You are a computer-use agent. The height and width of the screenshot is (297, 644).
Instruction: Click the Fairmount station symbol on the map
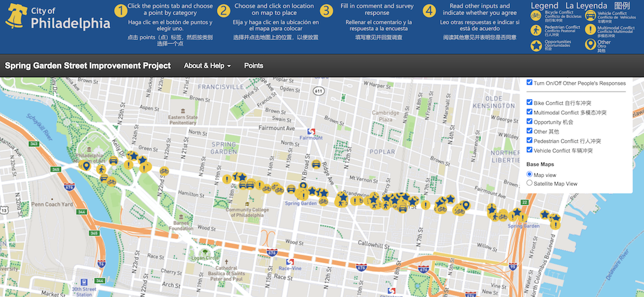[x=310, y=131]
